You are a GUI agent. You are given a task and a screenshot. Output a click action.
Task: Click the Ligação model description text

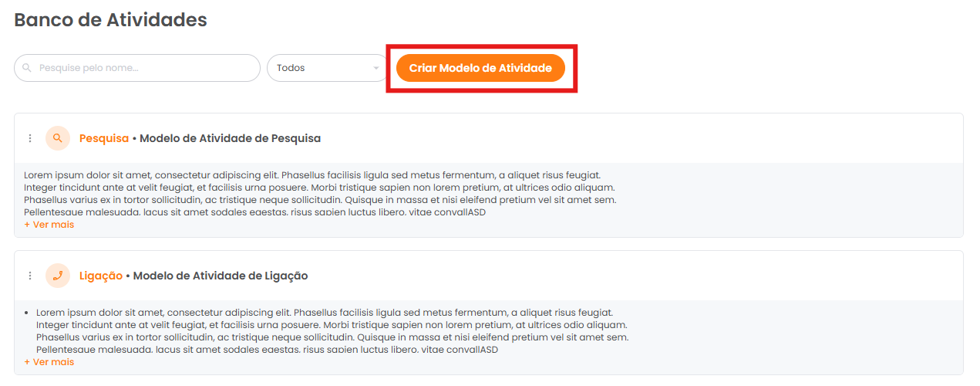332,330
